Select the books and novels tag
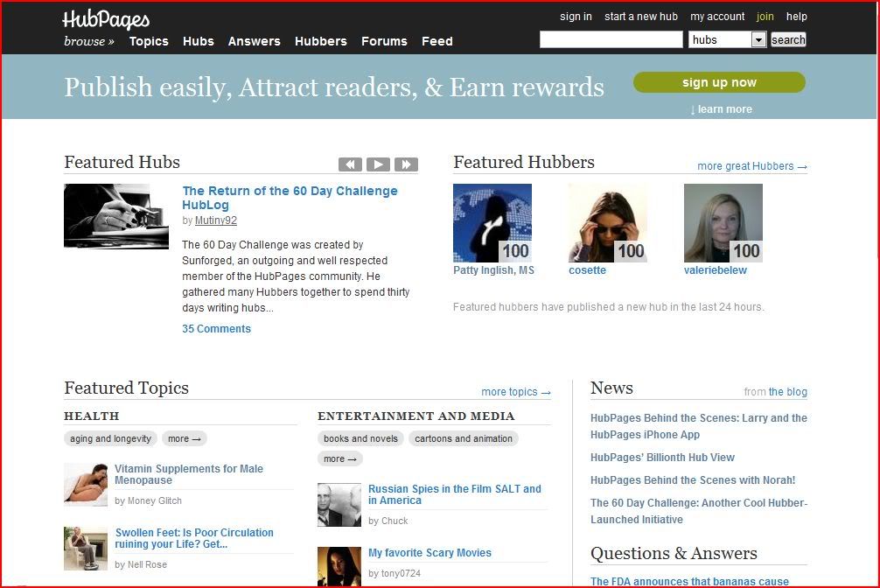The height and width of the screenshot is (588, 880). (x=360, y=438)
